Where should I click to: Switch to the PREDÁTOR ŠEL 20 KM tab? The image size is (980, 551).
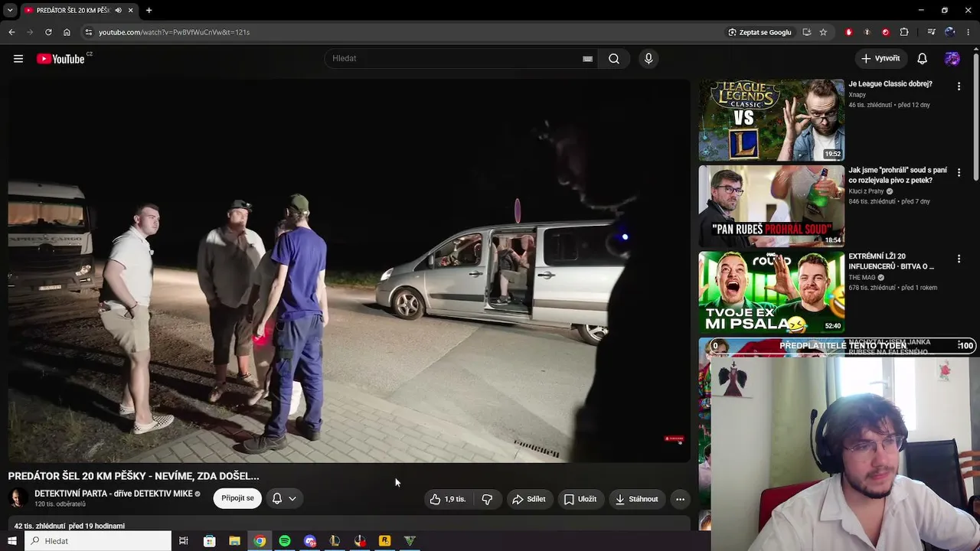[x=78, y=11]
